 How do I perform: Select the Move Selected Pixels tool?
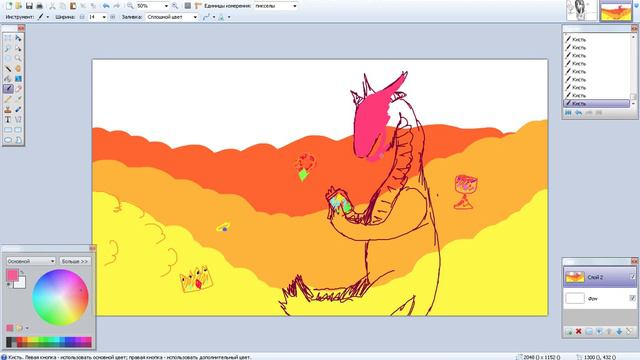(x=18, y=38)
